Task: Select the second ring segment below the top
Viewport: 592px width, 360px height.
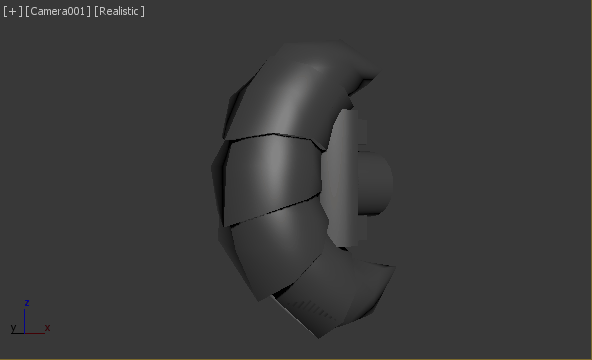Action: (x=272, y=177)
